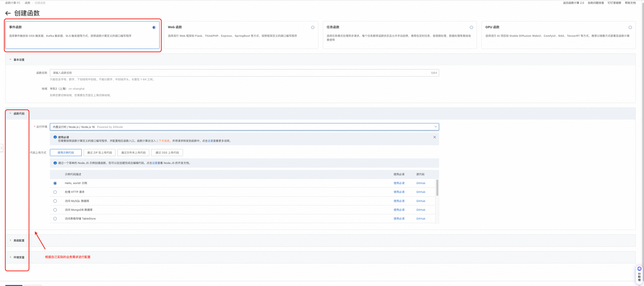Select 使用示例代码 upload method
The image size is (644, 286).
(66, 153)
